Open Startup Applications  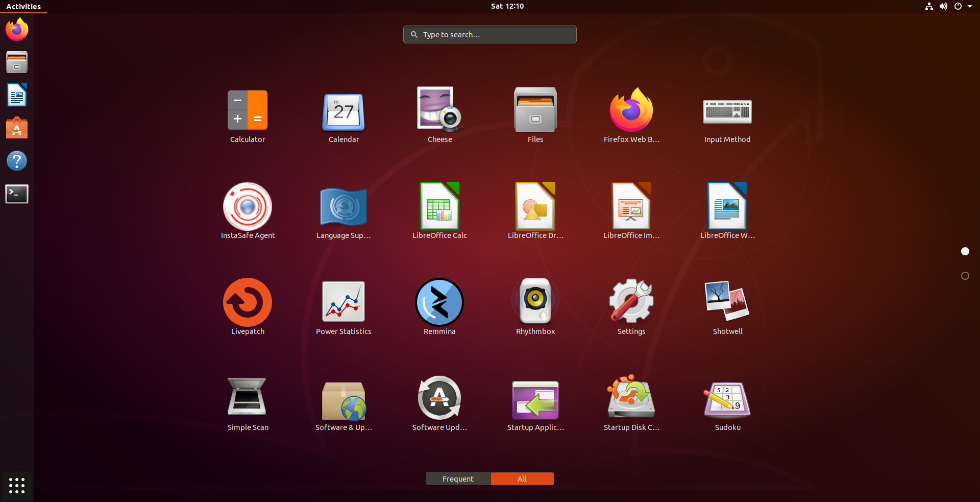coord(535,400)
